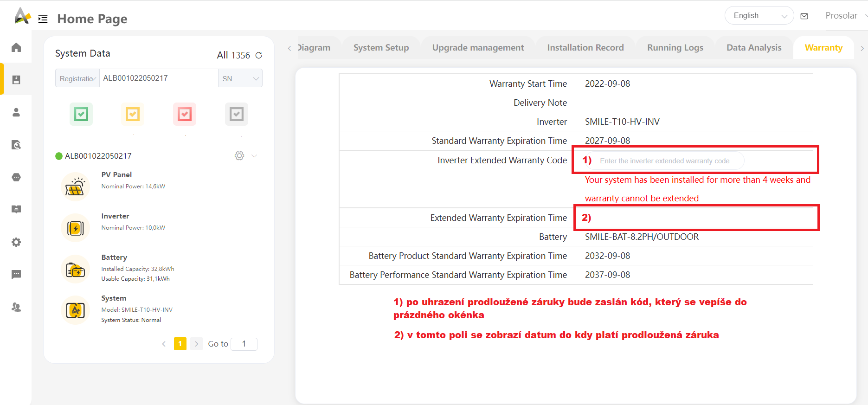Open the SN search type dropdown
868x405 pixels.
pyautogui.click(x=240, y=78)
